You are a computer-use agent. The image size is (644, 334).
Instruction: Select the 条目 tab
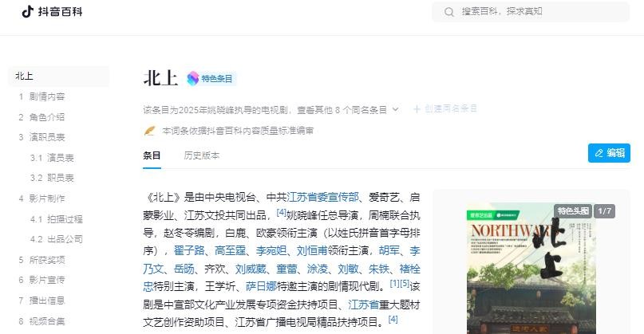click(x=152, y=155)
